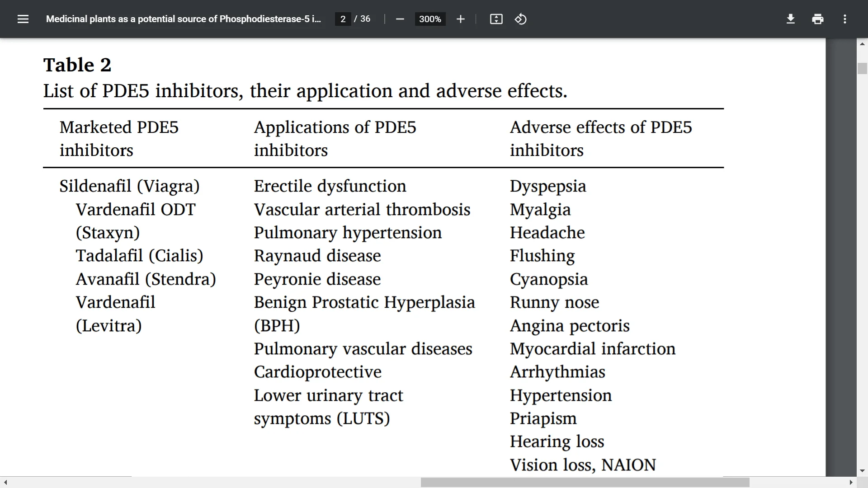Viewport: 868px width, 488px height.
Task: Click 'Lower urinary tract' text
Action: (328, 395)
